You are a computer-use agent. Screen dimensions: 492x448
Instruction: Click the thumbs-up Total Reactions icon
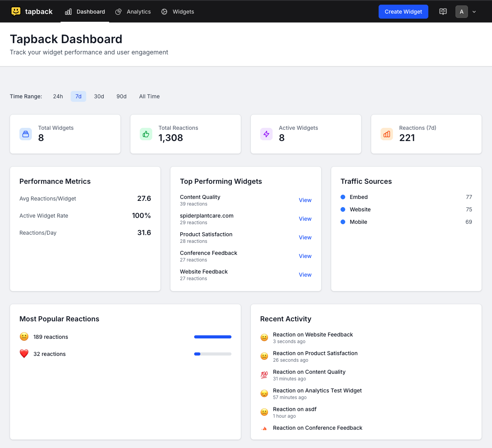[146, 134]
